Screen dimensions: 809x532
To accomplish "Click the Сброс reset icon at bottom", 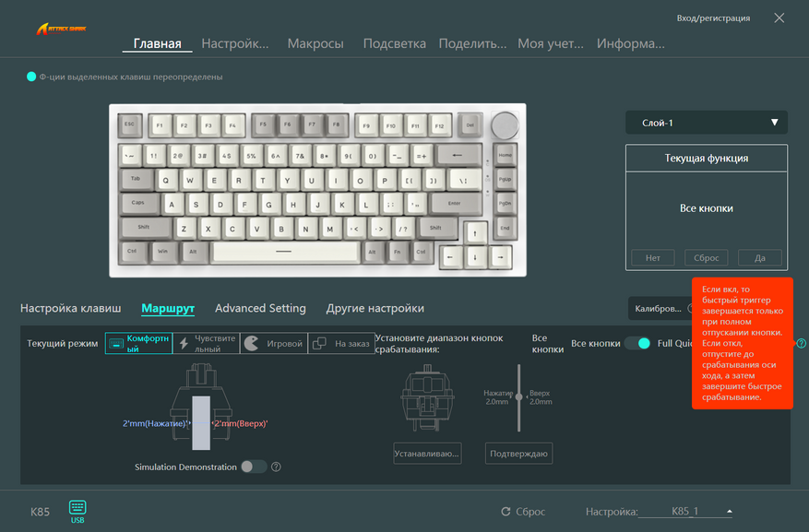I will (506, 512).
